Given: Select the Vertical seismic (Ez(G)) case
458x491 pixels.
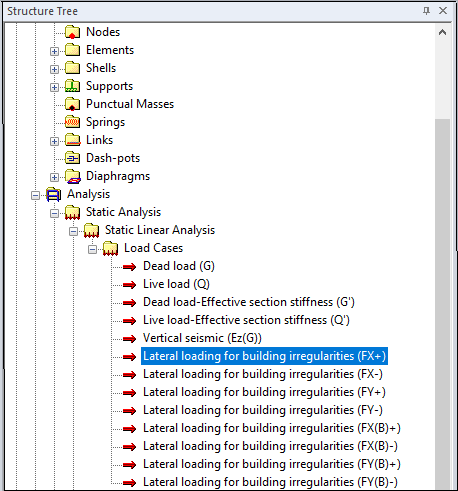Looking at the screenshot, I should 202,338.
